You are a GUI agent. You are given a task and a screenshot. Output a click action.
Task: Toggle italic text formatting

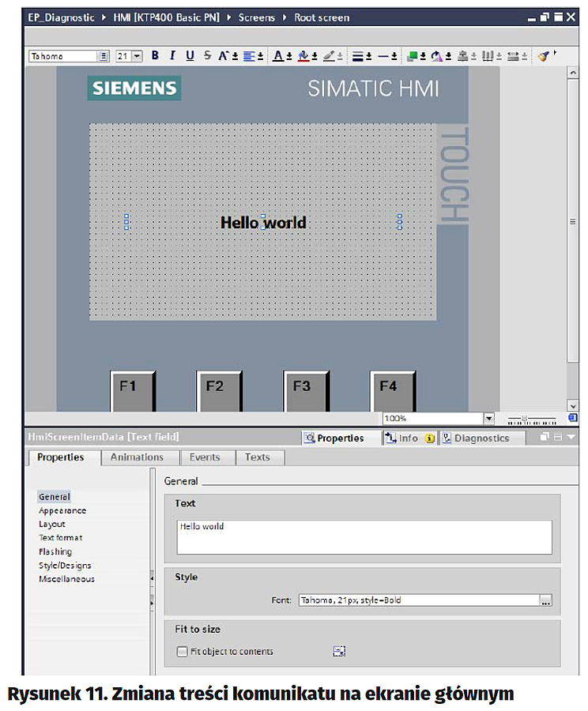(x=171, y=55)
